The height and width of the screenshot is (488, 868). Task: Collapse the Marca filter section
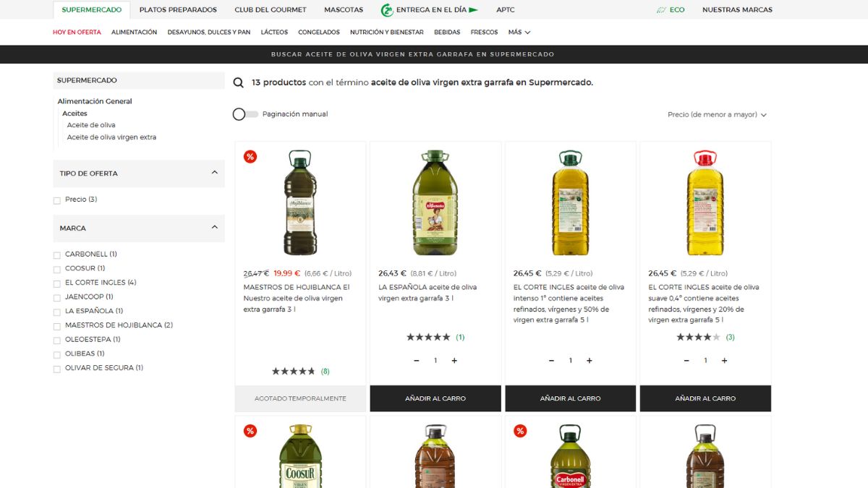[215, 227]
